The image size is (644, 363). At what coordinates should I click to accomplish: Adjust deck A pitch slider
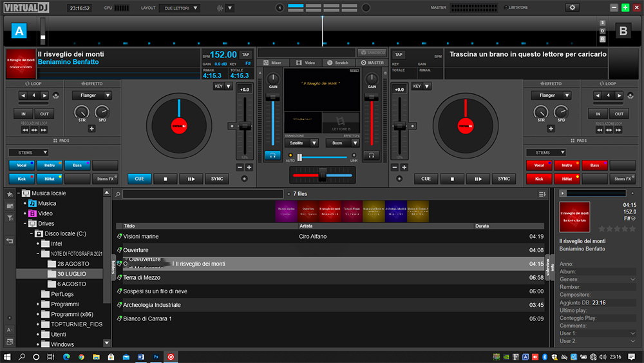click(245, 126)
